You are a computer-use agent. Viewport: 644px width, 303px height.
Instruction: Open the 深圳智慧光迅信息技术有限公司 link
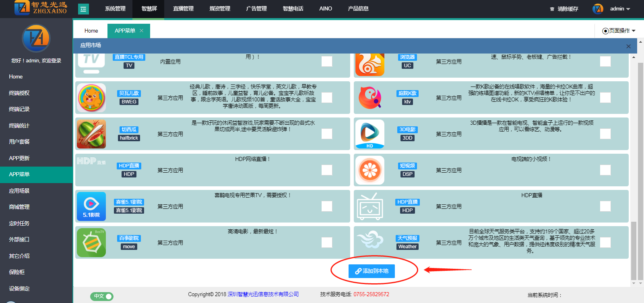pyautogui.click(x=263, y=295)
